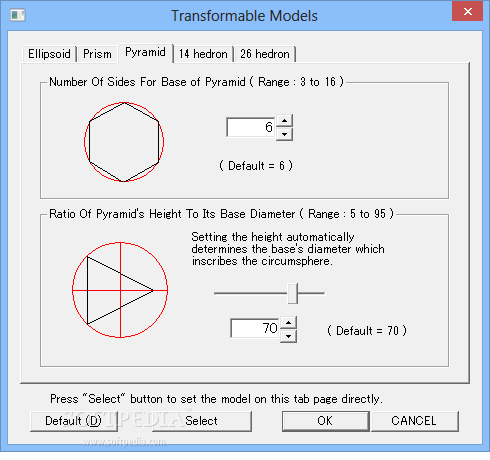The height and width of the screenshot is (460, 490).
Task: Click the pyramid side-view circumsphere diagram
Action: (x=120, y=290)
